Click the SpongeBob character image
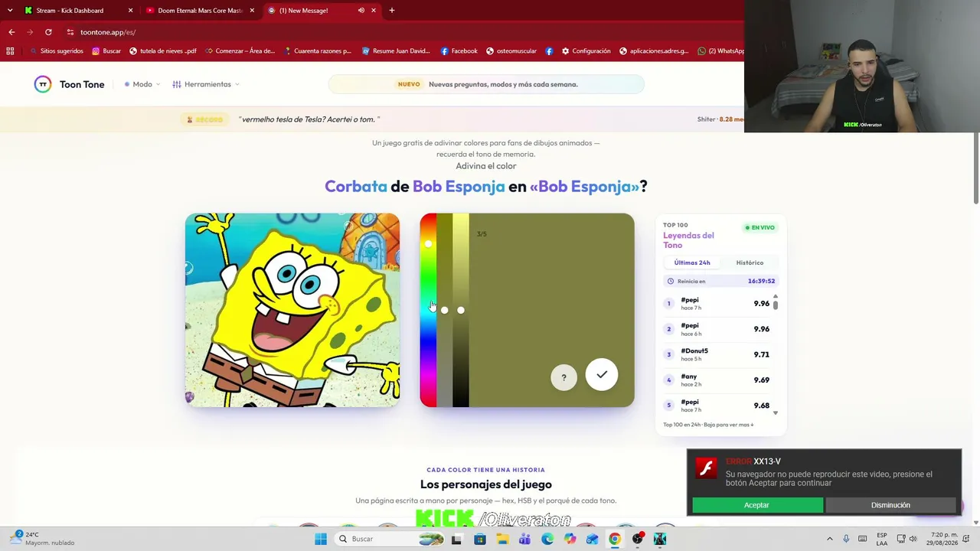Image resolution: width=980 pixels, height=551 pixels. 292,310
